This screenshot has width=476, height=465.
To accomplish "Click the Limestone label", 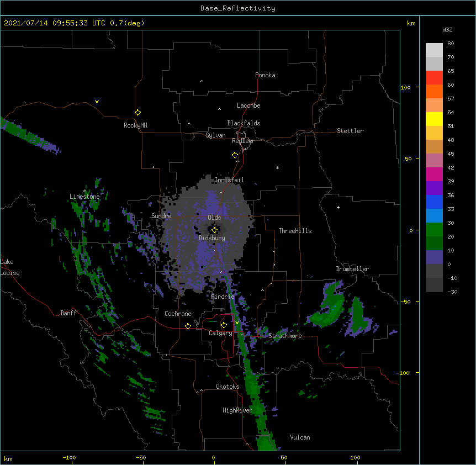I will 84,197.
